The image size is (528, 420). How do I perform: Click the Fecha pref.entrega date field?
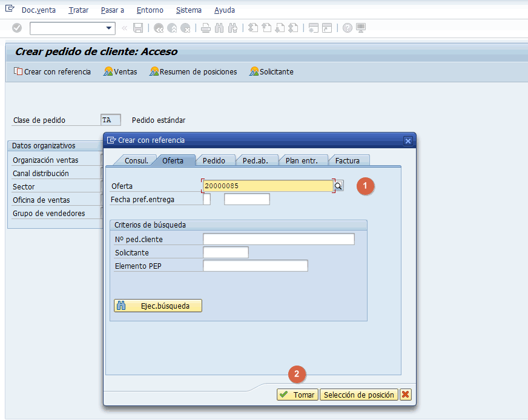pos(247,199)
